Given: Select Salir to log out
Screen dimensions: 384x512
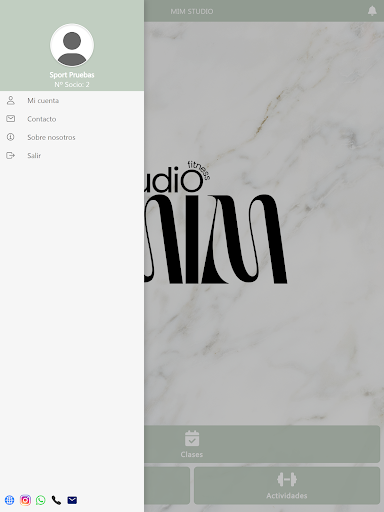Looking at the screenshot, I should 72,155.
